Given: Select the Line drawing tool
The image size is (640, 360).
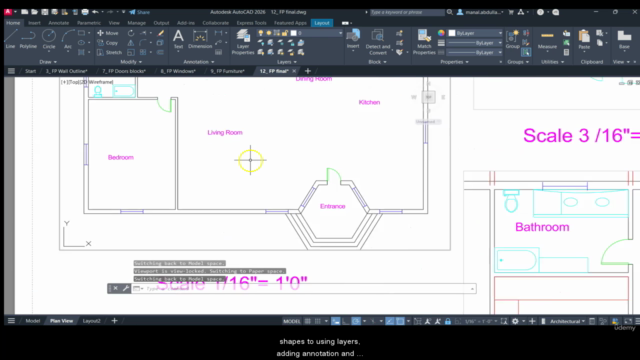Looking at the screenshot, I should point(11,39).
